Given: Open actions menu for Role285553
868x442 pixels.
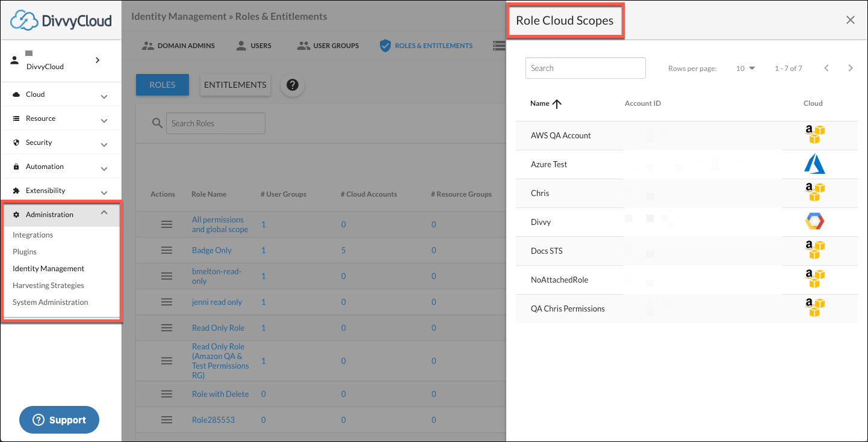Looking at the screenshot, I should click(x=167, y=420).
